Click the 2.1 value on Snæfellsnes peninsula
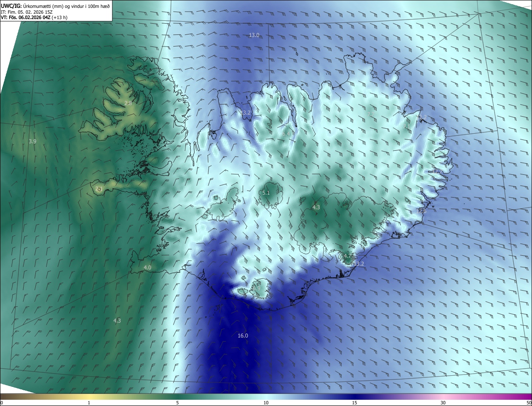This screenshot has height=406, width=532. point(99,189)
